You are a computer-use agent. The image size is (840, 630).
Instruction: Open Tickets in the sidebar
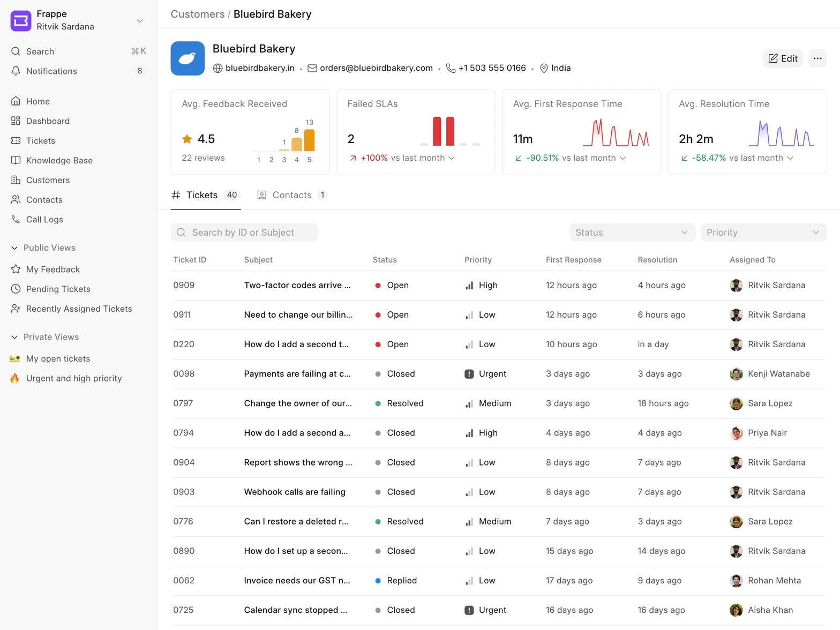[78, 141]
